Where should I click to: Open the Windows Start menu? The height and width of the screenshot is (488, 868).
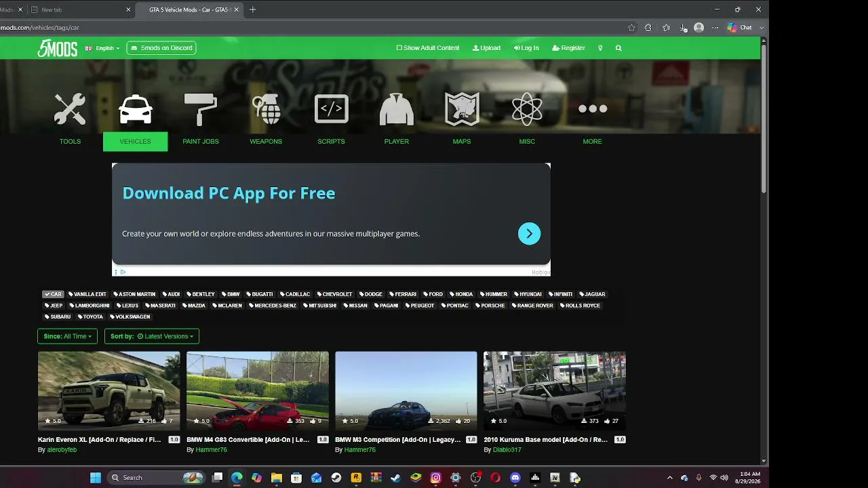(x=96, y=478)
